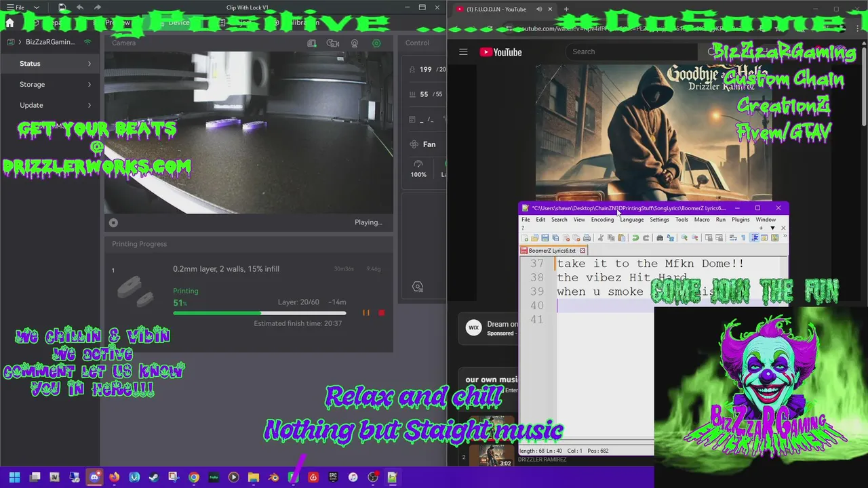Click the camera icon below Fan panel
Viewport: 868px width, 488px height.
pyautogui.click(x=418, y=287)
